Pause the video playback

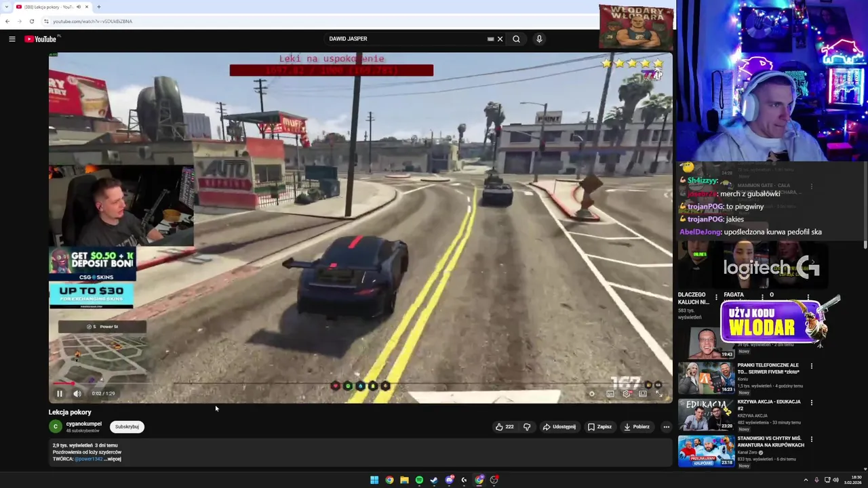(59, 393)
